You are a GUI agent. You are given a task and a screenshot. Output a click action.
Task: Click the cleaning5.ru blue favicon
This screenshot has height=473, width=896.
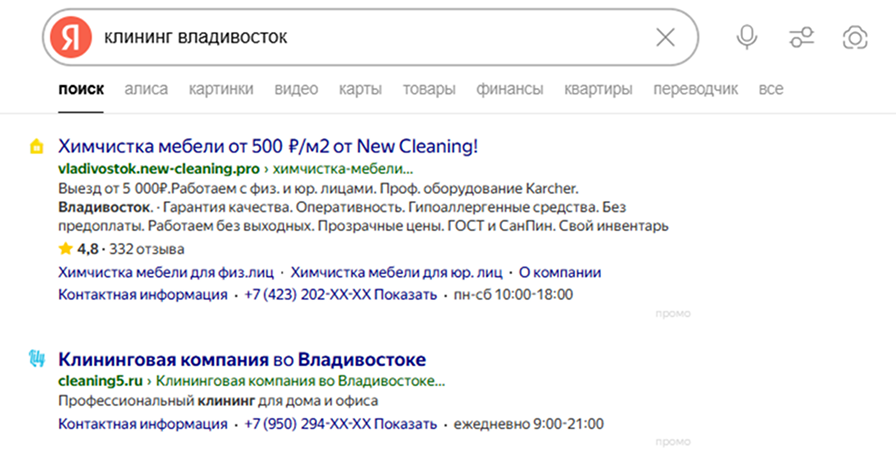tap(37, 359)
